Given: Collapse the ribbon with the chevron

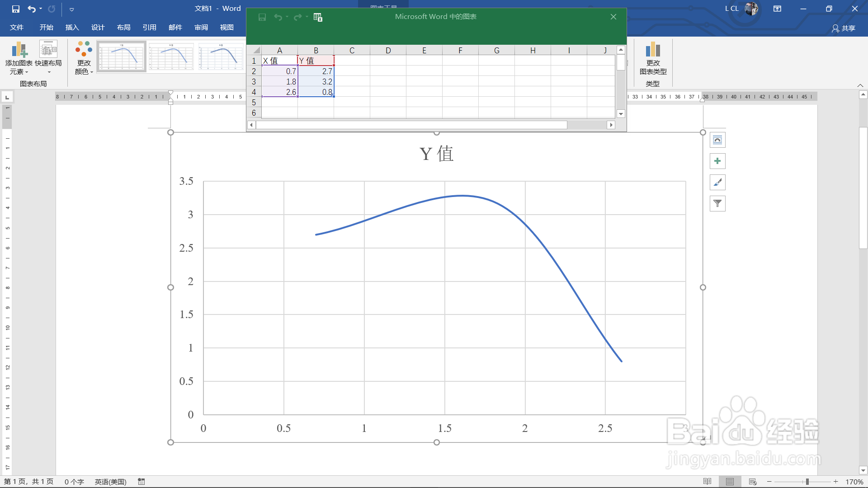Looking at the screenshot, I should [860, 85].
